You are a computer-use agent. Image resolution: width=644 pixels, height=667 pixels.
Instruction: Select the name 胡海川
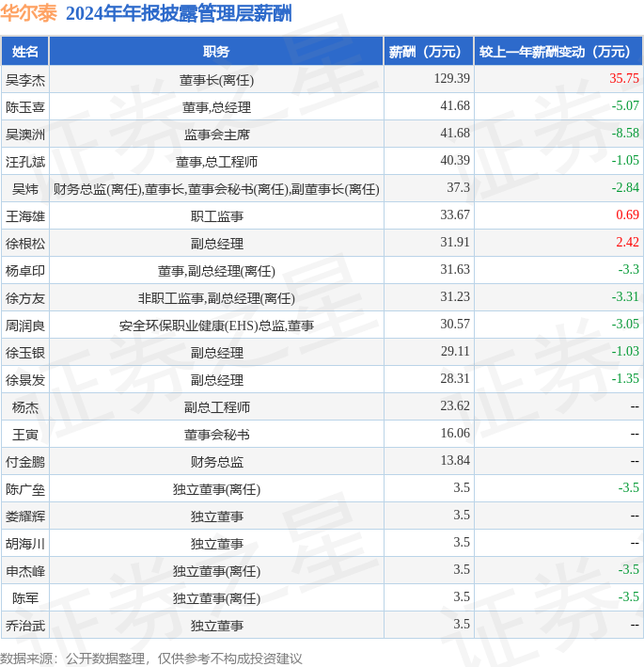(x=25, y=544)
